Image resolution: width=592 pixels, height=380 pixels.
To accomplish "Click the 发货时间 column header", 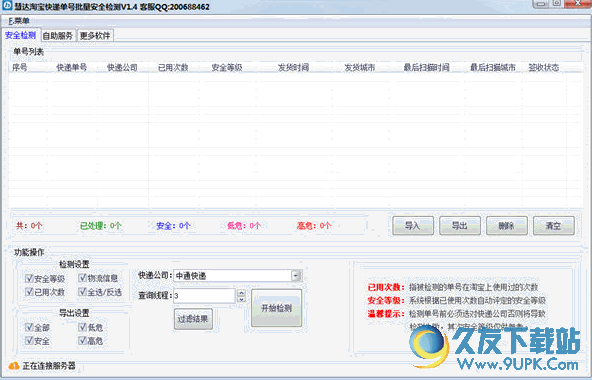I will coord(293,68).
